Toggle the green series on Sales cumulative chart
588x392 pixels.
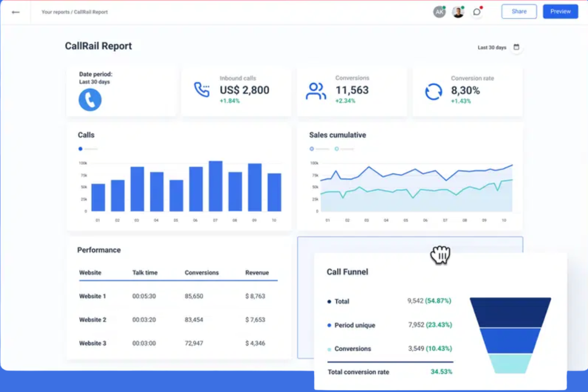coord(337,149)
